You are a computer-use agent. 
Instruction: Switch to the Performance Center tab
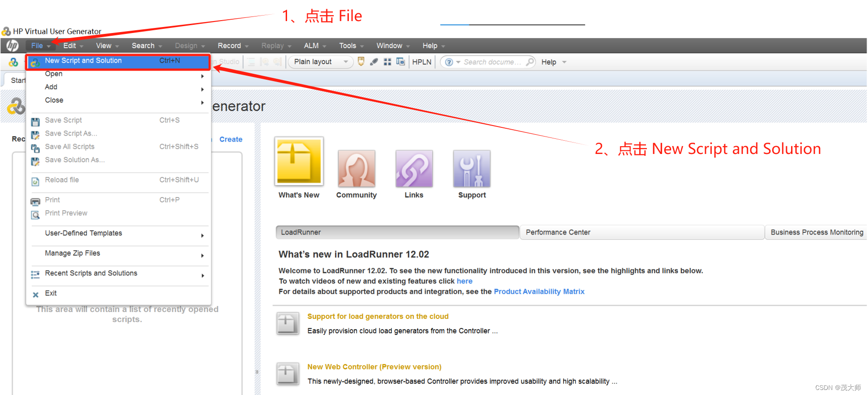point(642,232)
